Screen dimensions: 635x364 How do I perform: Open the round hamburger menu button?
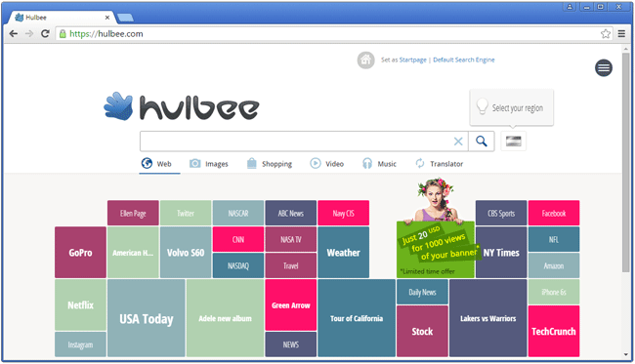604,68
